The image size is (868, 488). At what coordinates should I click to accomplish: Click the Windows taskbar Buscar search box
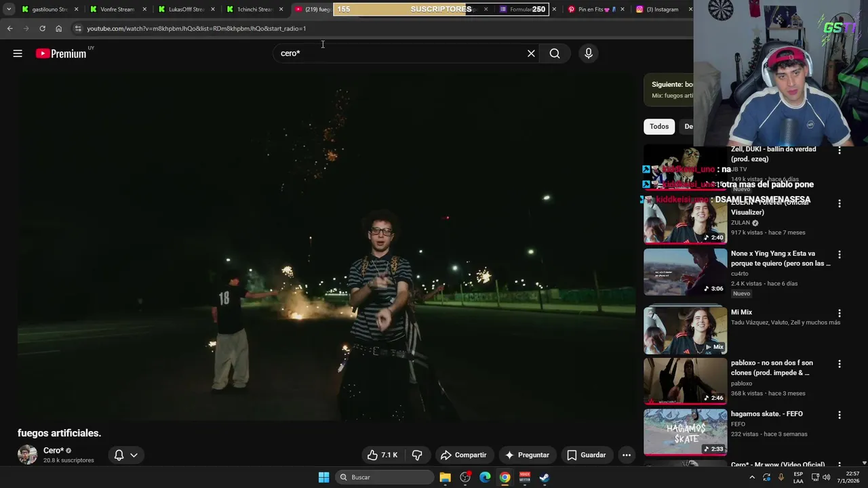[x=385, y=477]
